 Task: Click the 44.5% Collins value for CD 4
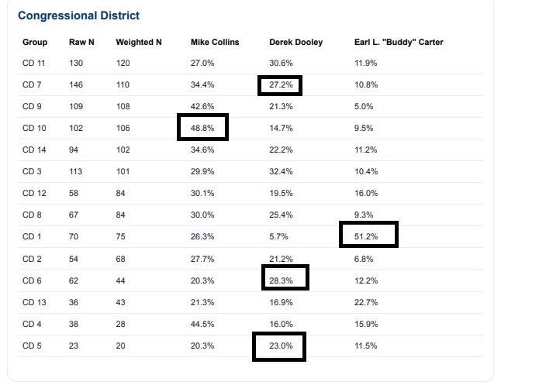[x=202, y=324]
